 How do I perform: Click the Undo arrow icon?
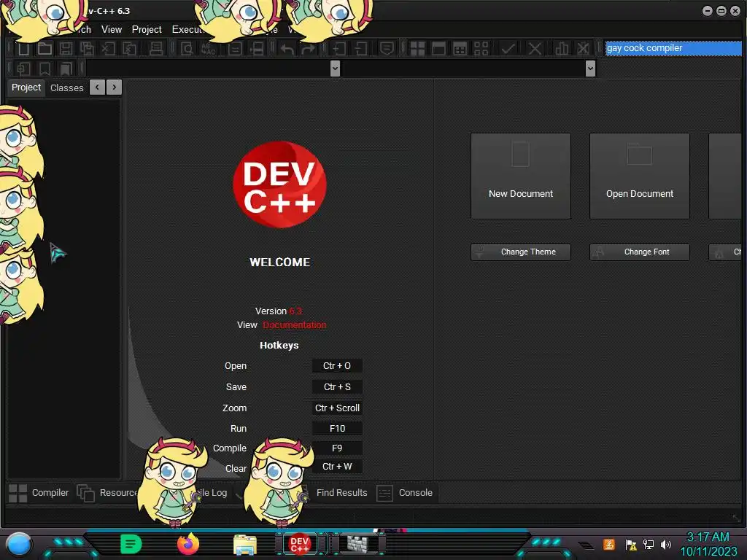(x=287, y=49)
